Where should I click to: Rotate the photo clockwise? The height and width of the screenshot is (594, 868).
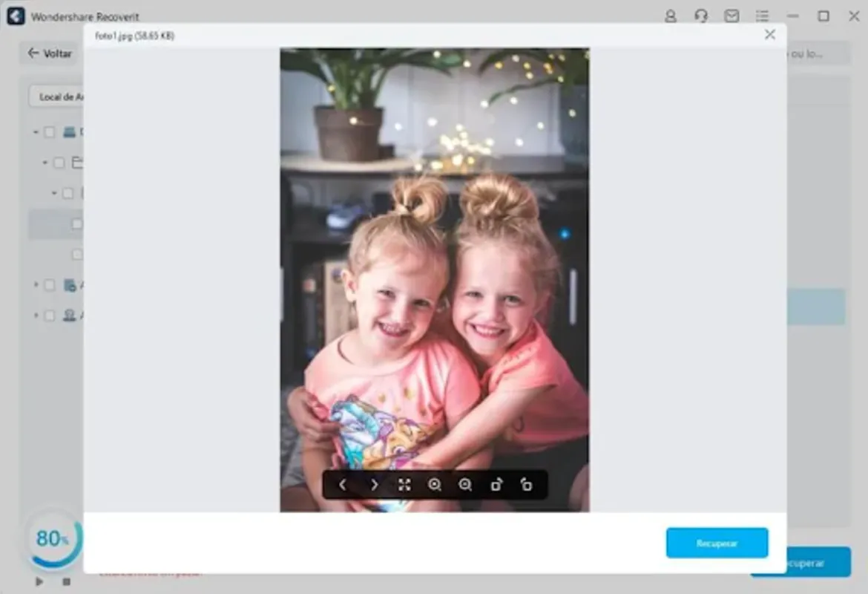coord(496,485)
